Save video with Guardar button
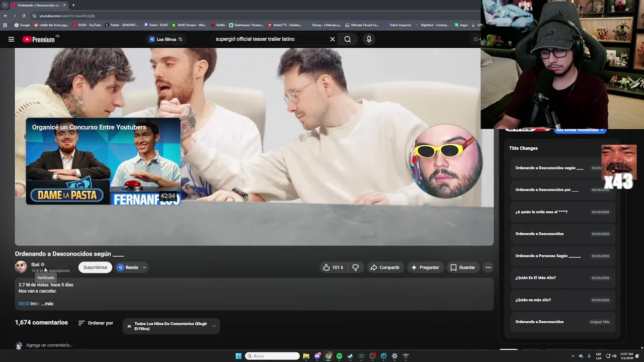 tap(462, 267)
